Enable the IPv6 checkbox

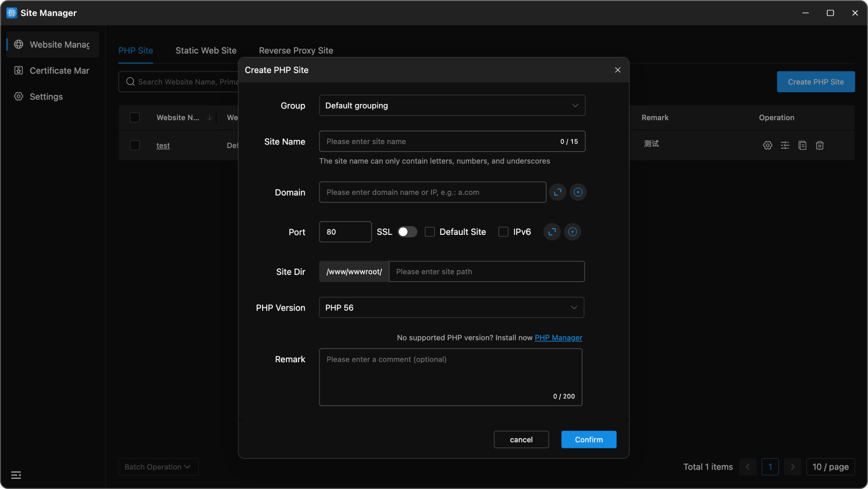click(x=503, y=232)
